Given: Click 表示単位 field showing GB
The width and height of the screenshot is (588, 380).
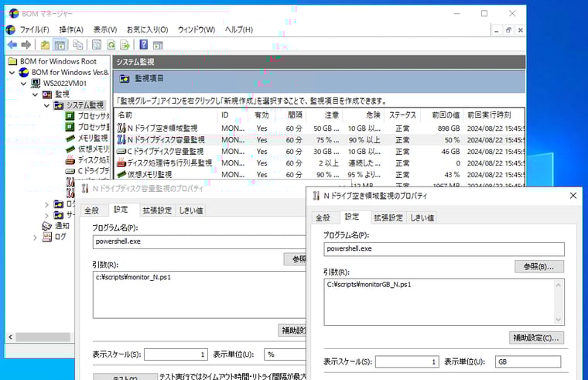Looking at the screenshot, I should (528, 361).
